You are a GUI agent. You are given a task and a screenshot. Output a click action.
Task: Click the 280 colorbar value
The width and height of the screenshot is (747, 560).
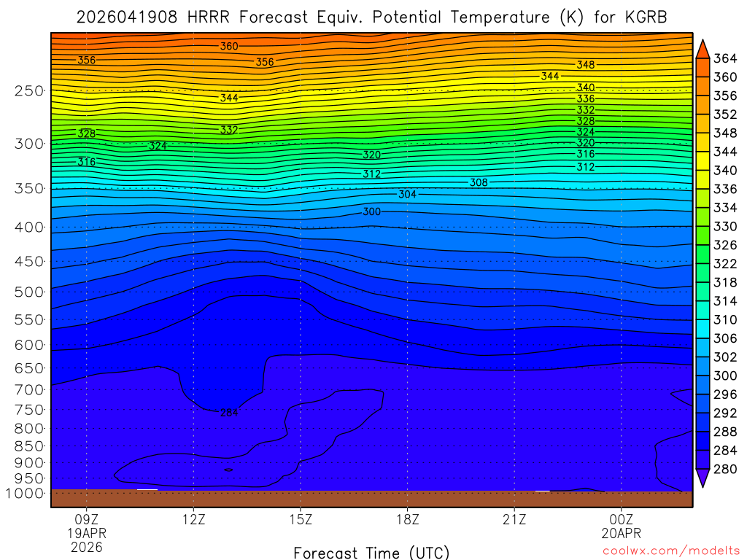click(725, 470)
